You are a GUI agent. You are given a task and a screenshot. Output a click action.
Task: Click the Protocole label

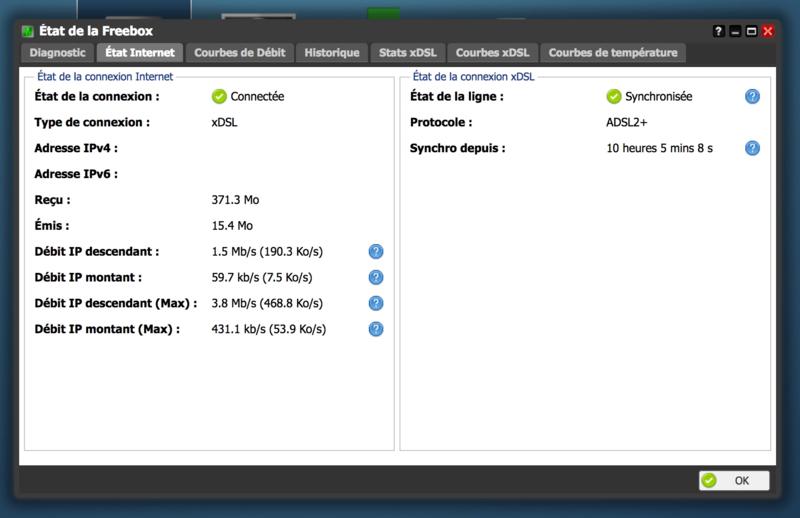tap(441, 122)
